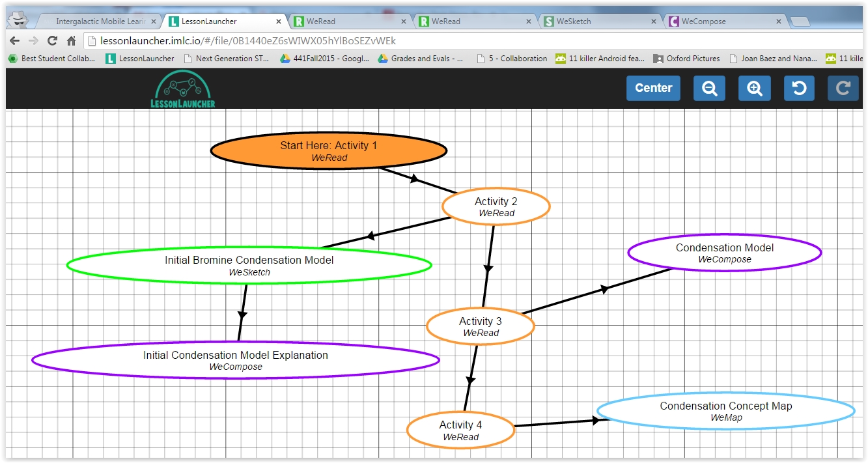Click the WeSketch tab favicon
Screen dimensions: 868x463
(x=549, y=21)
